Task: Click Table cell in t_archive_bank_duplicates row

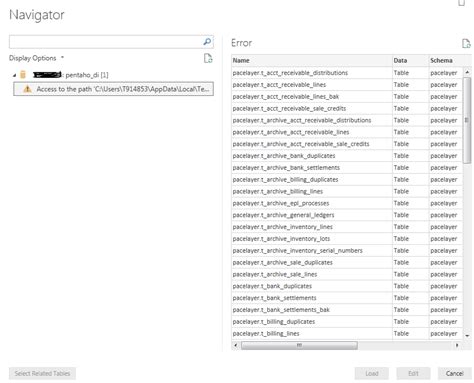Action: click(x=410, y=156)
